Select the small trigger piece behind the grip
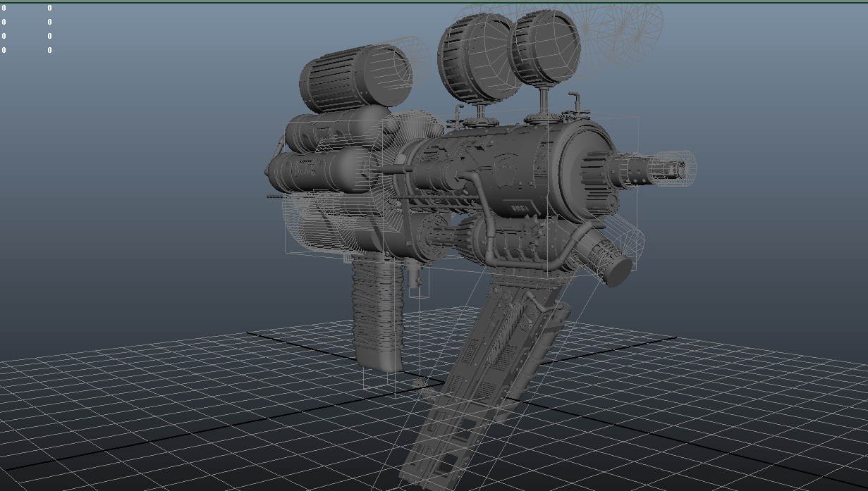Image resolution: width=868 pixels, height=491 pixels. tap(414, 275)
